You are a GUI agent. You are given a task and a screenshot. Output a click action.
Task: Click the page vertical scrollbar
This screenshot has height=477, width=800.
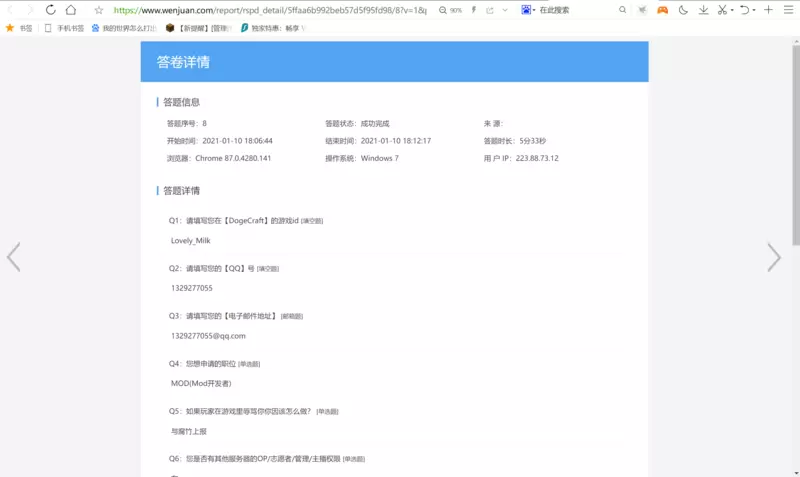tap(796, 145)
